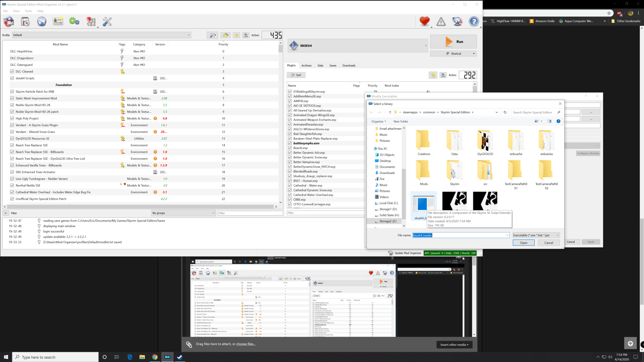The image size is (644, 362).
Task: Click the Install Mod from archive icon
Action: tap(25, 22)
